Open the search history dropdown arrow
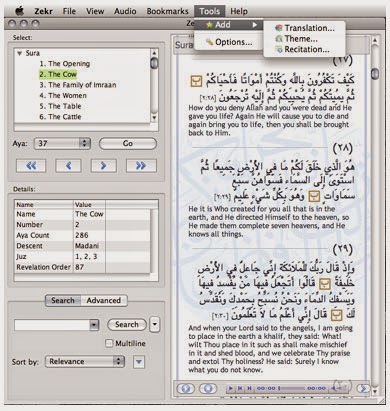Screen dimensions: 390x411 pos(94,325)
